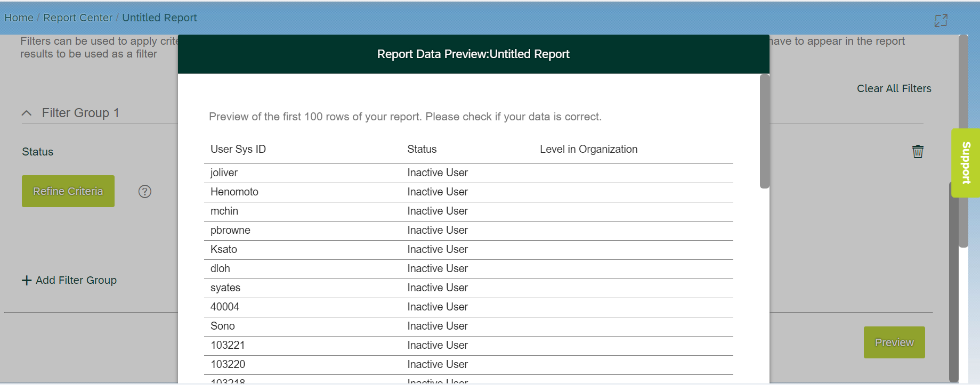
Task: Select the 103221 user ID cell
Action: (x=228, y=345)
